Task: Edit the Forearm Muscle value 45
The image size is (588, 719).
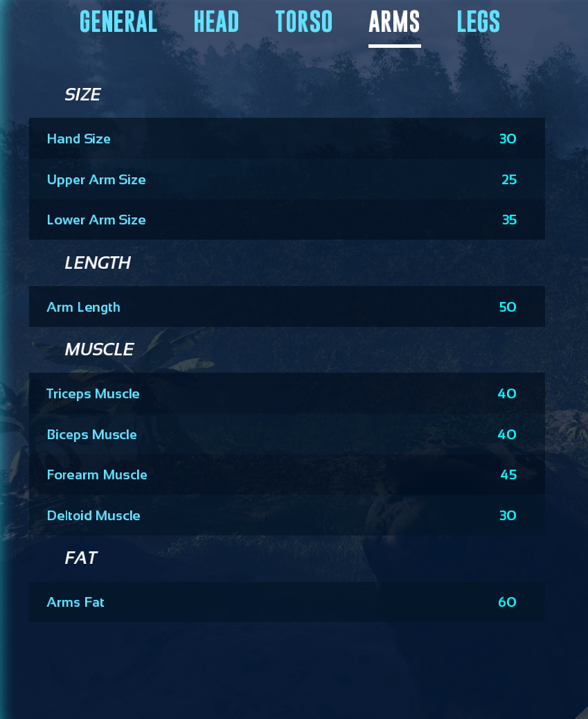Action: tap(508, 474)
